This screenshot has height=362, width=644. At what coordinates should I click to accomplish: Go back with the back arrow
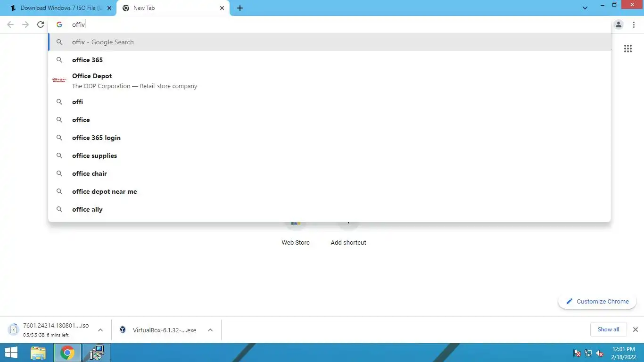point(10,25)
